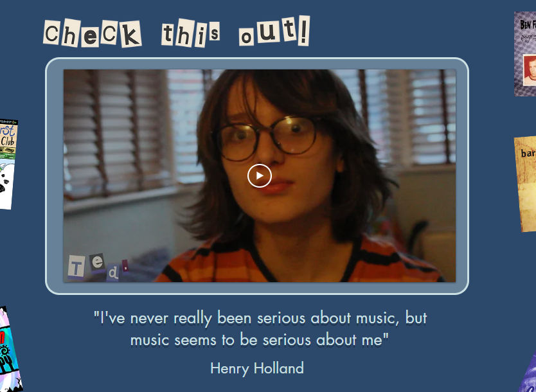536x392 pixels.
Task: Click the cutout letter "T" in video
Action: click(76, 267)
